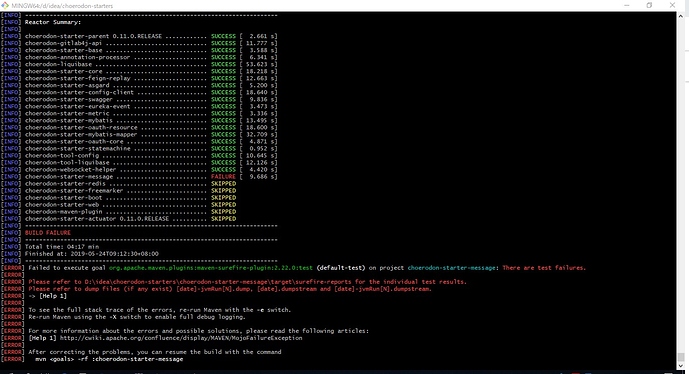This screenshot has width=689, height=374.
Task: Select the 'choerodon-gitlab4j-api' module name
Action: (x=63, y=43)
